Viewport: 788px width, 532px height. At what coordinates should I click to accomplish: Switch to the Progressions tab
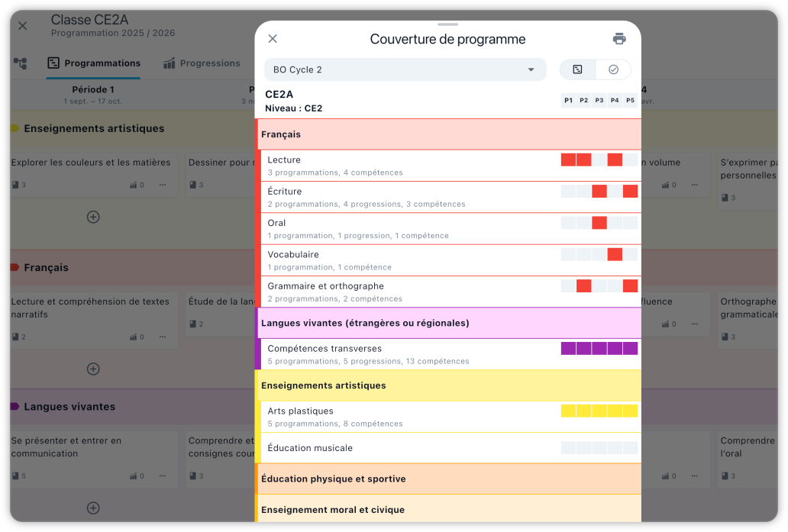pyautogui.click(x=202, y=63)
